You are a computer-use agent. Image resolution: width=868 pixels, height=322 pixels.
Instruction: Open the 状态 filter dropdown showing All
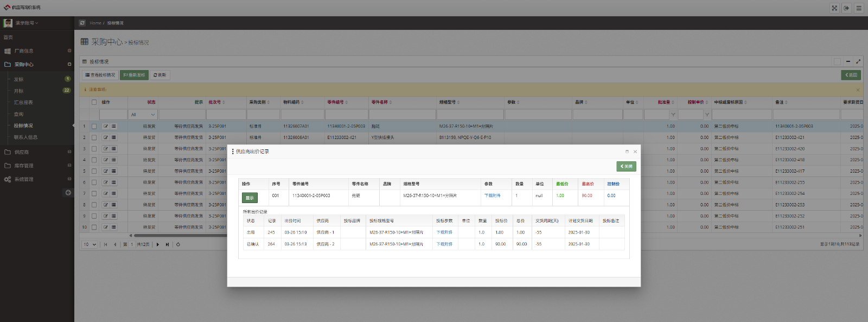pyautogui.click(x=143, y=115)
